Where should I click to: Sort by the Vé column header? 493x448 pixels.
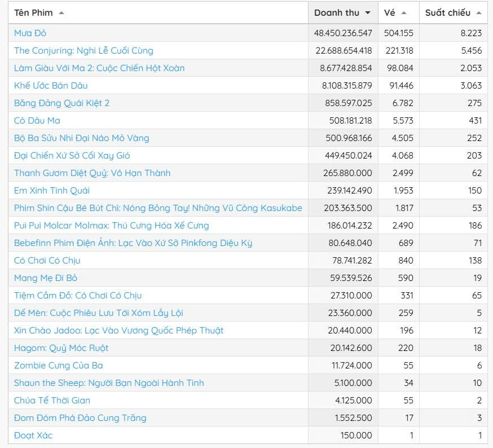390,13
